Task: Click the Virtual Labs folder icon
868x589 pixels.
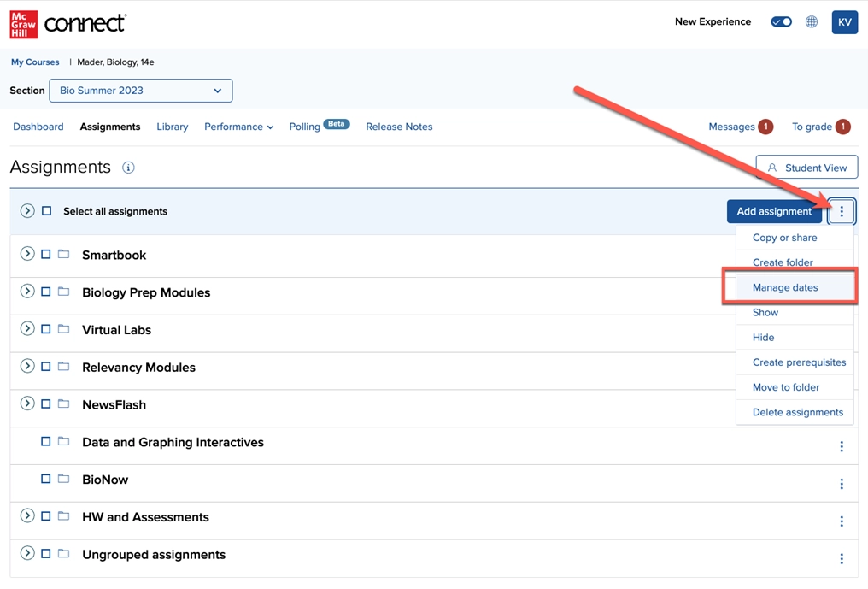Action: click(x=64, y=328)
